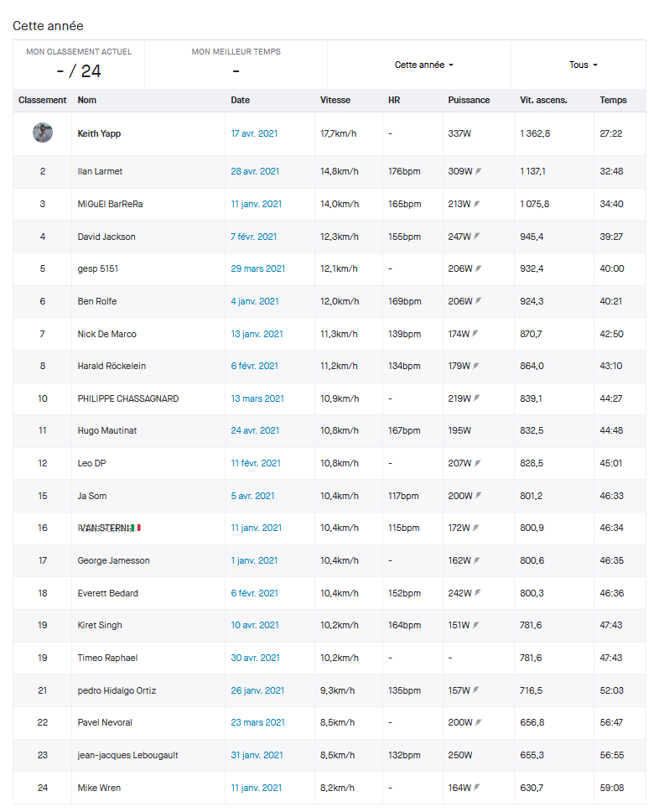Click the power icon beside 247W
The image size is (659, 812).
point(479,237)
